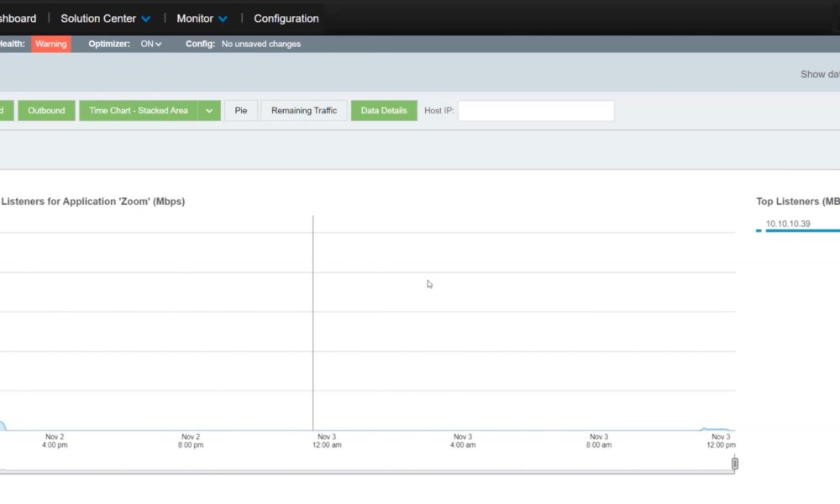Click the traffic bump near Nov 3 12:00 pm

click(715, 429)
